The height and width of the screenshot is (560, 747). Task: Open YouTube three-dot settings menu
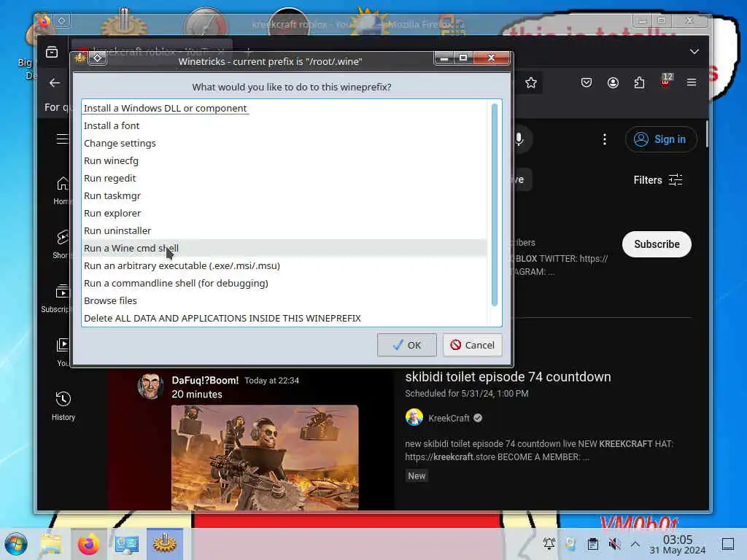pyautogui.click(x=605, y=139)
